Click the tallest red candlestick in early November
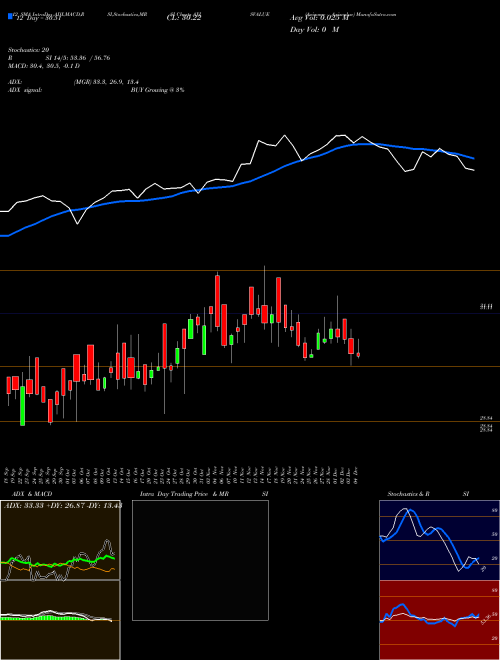The width and height of the screenshot is (500, 660). (x=217, y=301)
